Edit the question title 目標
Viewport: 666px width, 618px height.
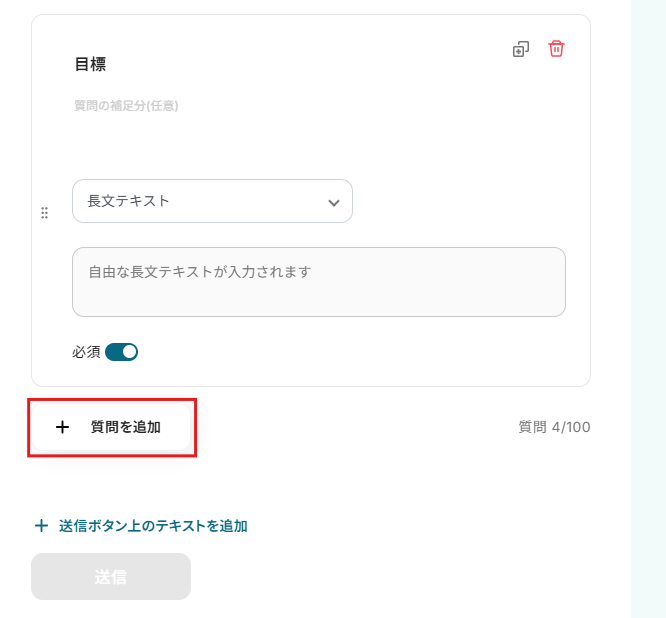pos(91,65)
